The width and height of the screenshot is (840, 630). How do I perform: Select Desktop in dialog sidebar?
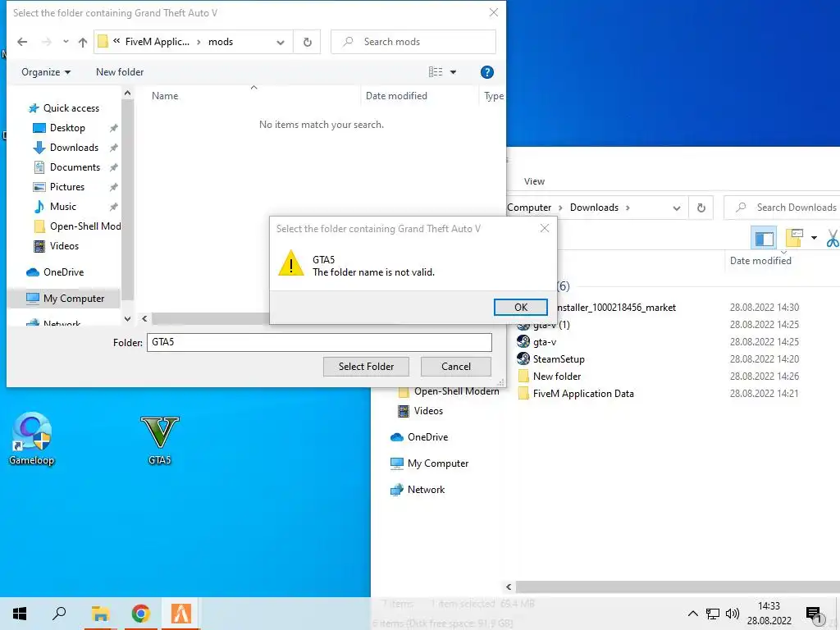pos(67,128)
